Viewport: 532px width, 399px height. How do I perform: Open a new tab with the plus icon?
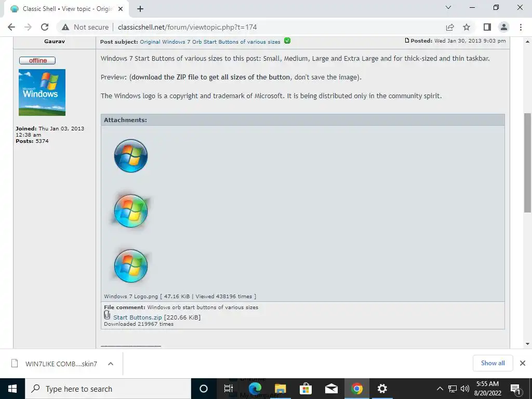coord(140,9)
